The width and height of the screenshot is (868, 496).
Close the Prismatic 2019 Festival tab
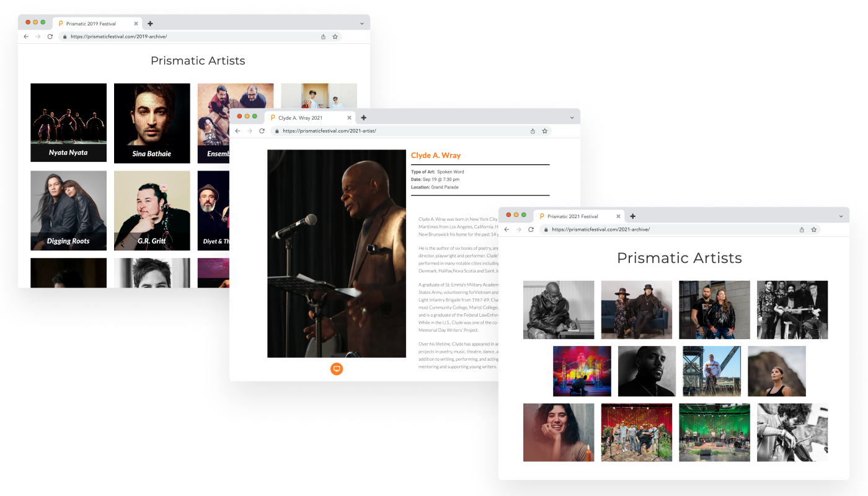point(136,24)
